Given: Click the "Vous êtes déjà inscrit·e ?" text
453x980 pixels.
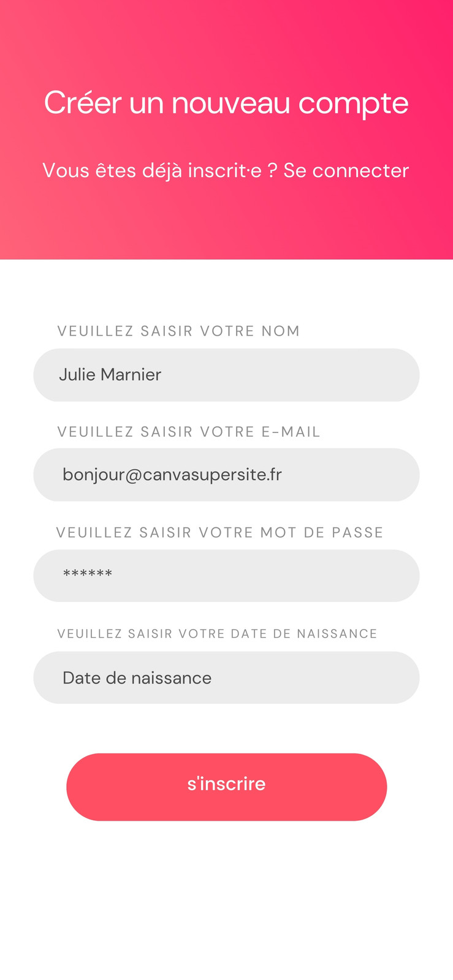Looking at the screenshot, I should (x=159, y=170).
